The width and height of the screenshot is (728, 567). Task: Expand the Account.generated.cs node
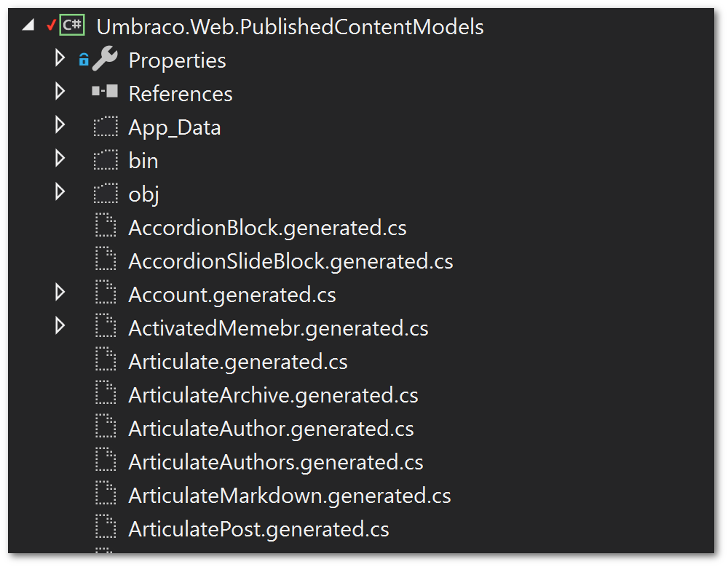point(60,293)
